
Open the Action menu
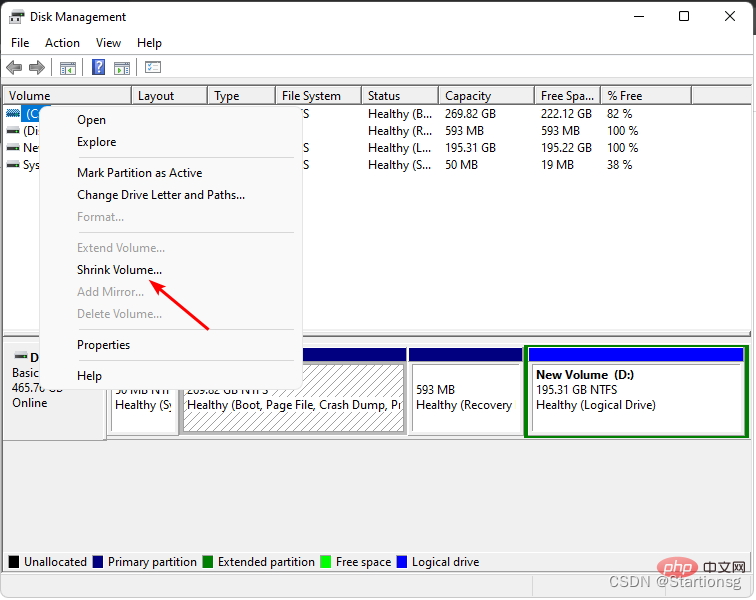click(x=62, y=43)
